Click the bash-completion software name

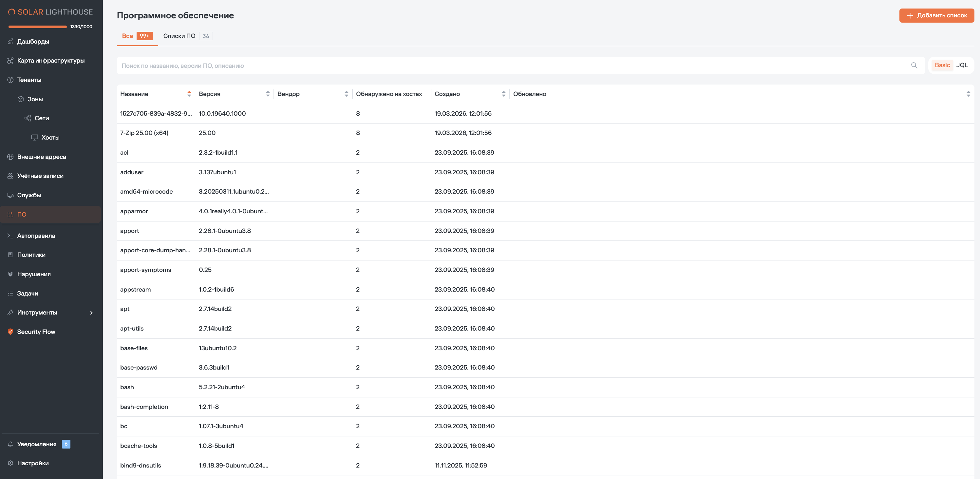point(144,407)
